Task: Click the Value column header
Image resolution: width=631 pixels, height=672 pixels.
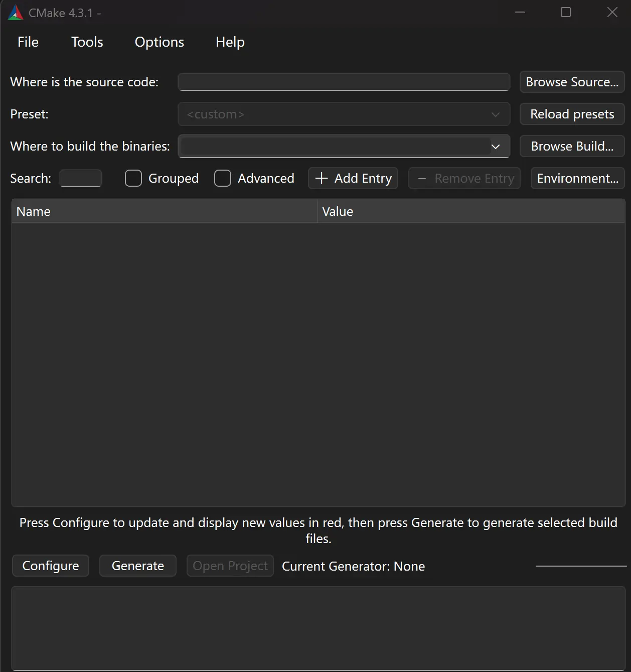Action: (471, 211)
